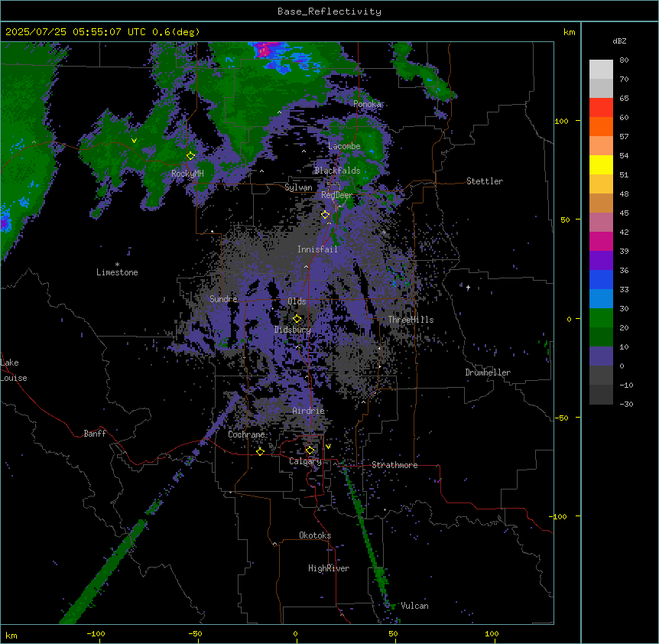Click the -30 value at legend bottom
This screenshot has width=659, height=644.
point(626,404)
